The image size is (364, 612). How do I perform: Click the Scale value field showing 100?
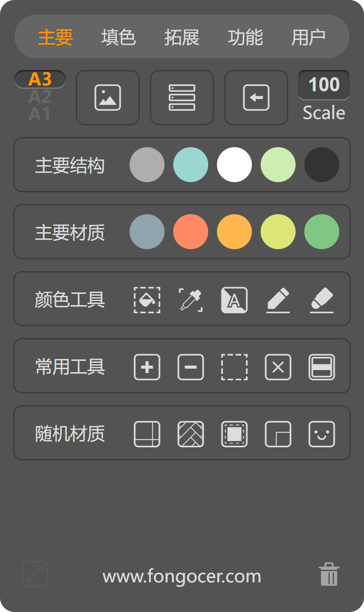tap(324, 85)
